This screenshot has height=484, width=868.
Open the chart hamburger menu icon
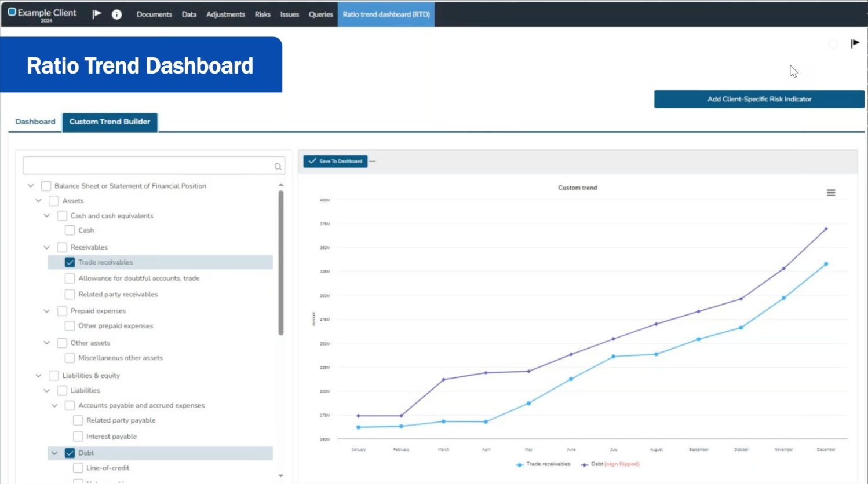[x=831, y=193]
